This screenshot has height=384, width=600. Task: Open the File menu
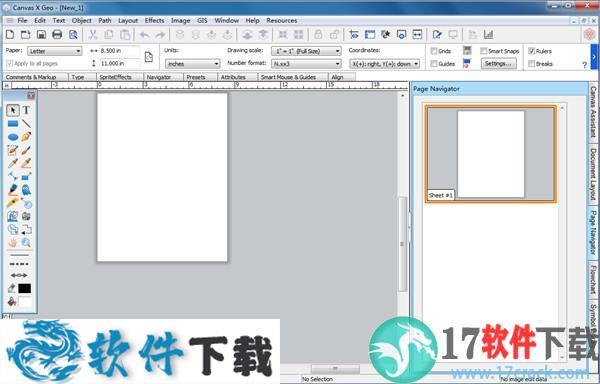point(22,21)
